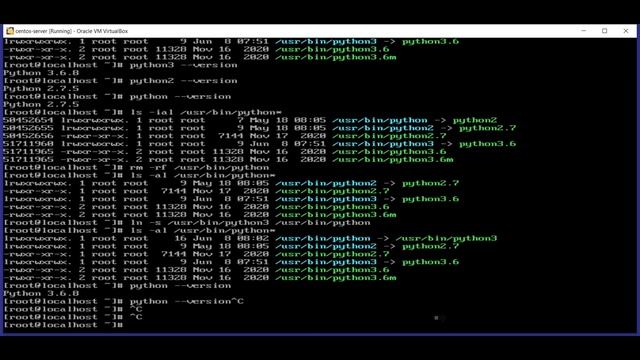Click the symlink target "/usr/bin/python3" after the arrow

(446, 238)
